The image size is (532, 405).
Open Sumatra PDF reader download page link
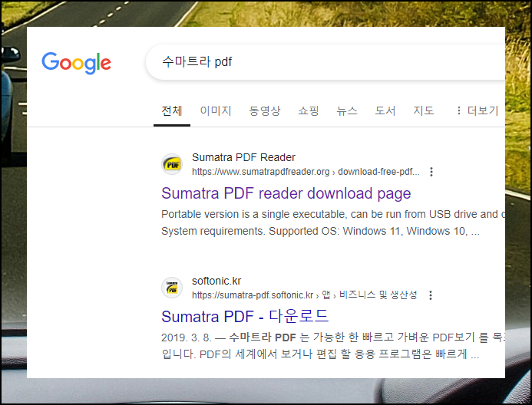[x=286, y=193]
